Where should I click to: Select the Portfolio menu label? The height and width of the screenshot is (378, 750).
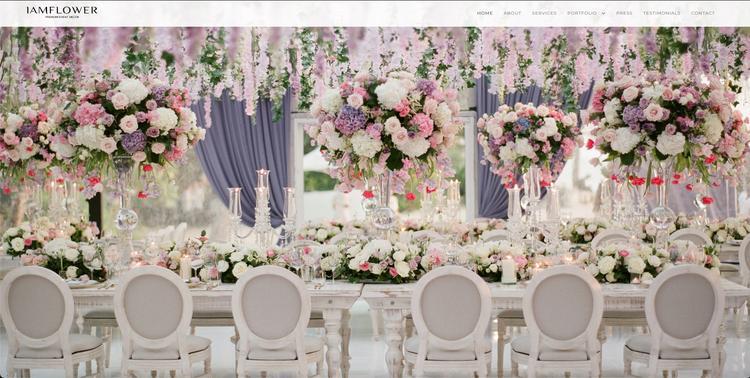point(583,13)
